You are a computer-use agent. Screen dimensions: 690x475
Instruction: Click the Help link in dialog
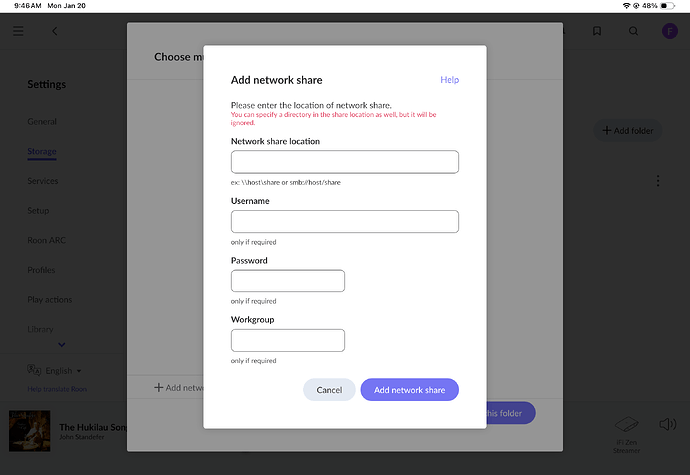coord(449,80)
